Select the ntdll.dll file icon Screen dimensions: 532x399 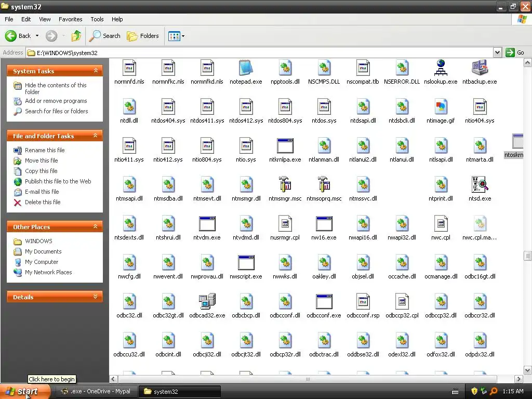coord(129,107)
